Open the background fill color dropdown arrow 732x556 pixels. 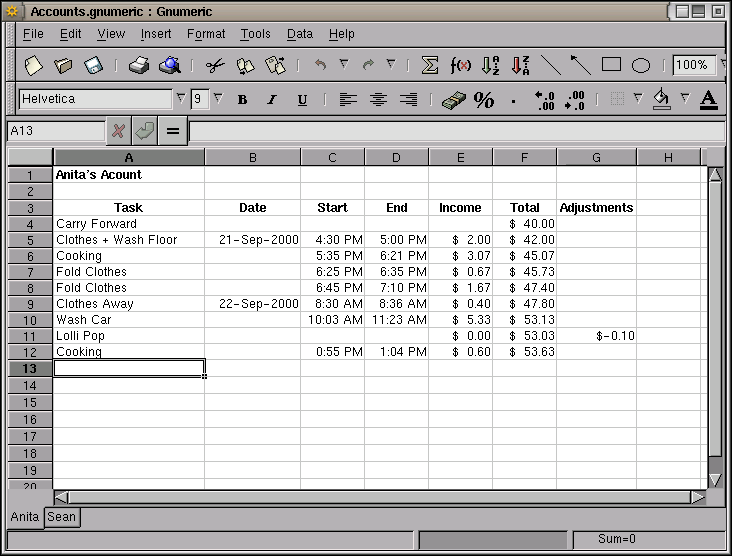685,99
